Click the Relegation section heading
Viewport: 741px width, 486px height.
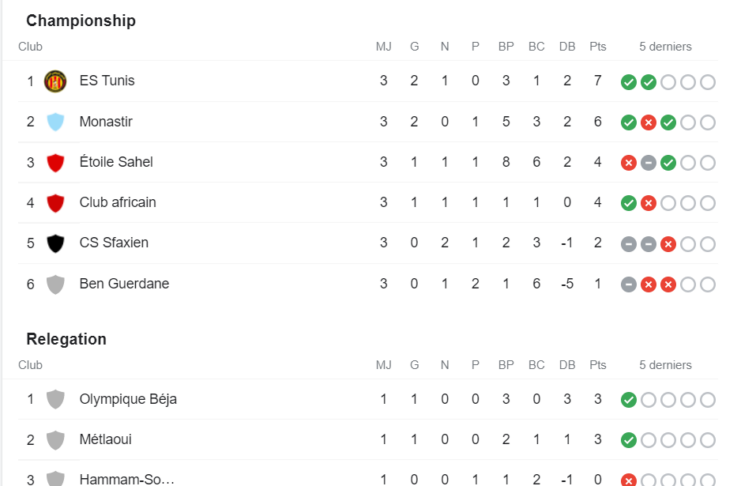pos(66,339)
